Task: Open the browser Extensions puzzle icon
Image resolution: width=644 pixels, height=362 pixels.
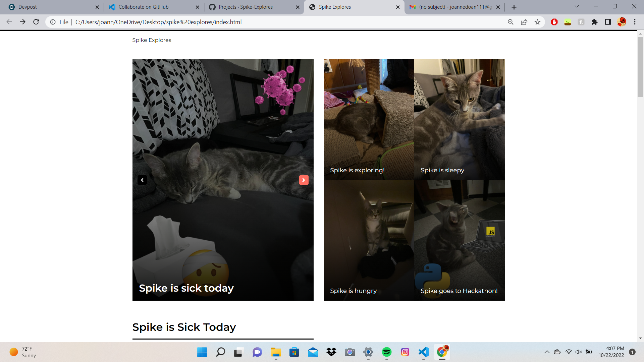Action: [x=594, y=22]
